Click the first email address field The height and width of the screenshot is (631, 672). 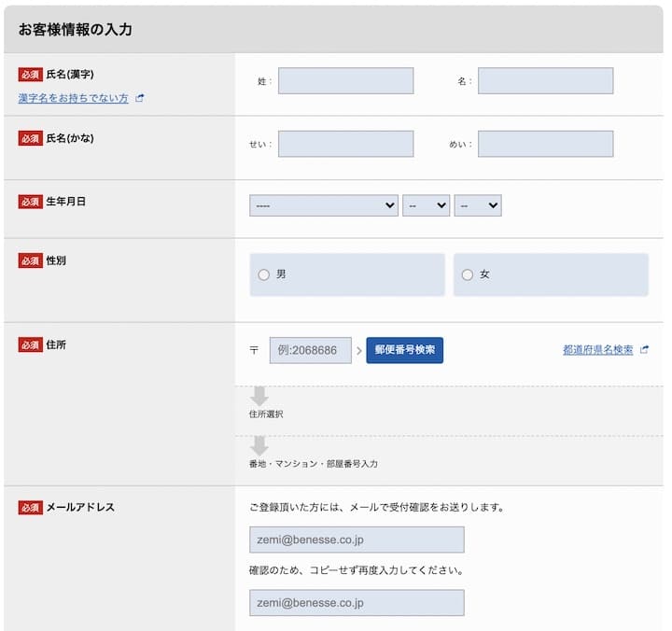click(357, 540)
